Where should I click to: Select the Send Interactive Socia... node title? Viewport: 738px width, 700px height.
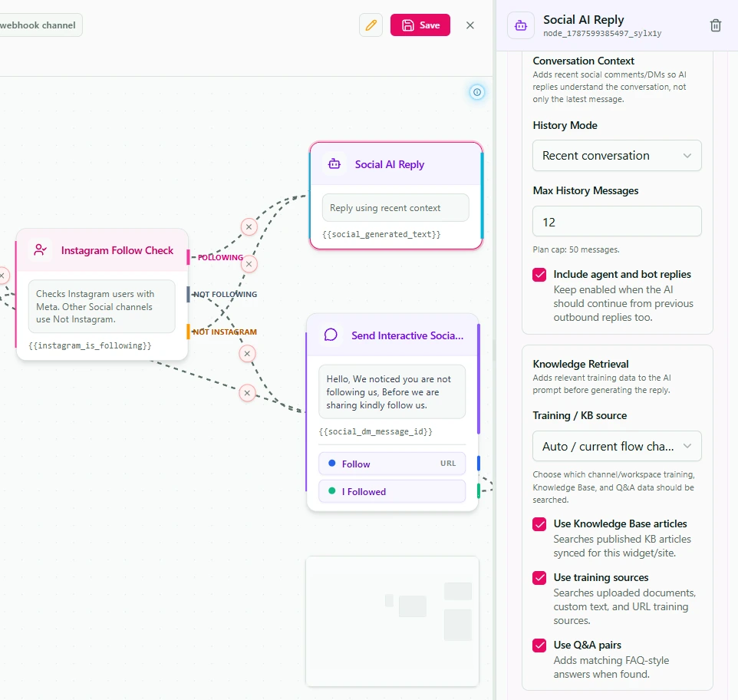click(x=407, y=335)
